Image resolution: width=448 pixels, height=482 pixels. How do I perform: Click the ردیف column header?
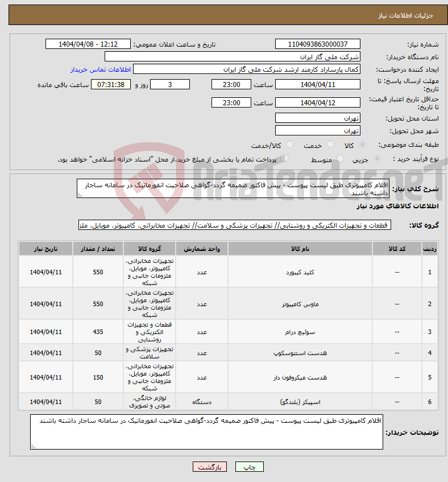pyautogui.click(x=430, y=249)
